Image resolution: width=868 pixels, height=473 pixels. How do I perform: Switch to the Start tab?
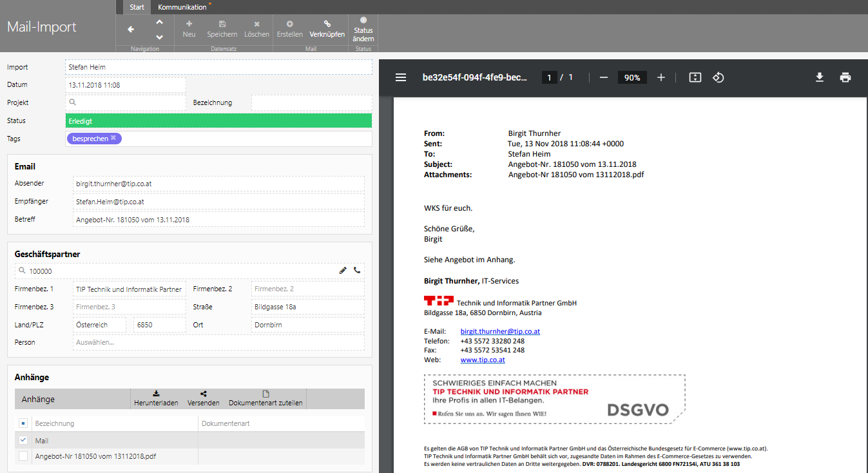pyautogui.click(x=137, y=7)
